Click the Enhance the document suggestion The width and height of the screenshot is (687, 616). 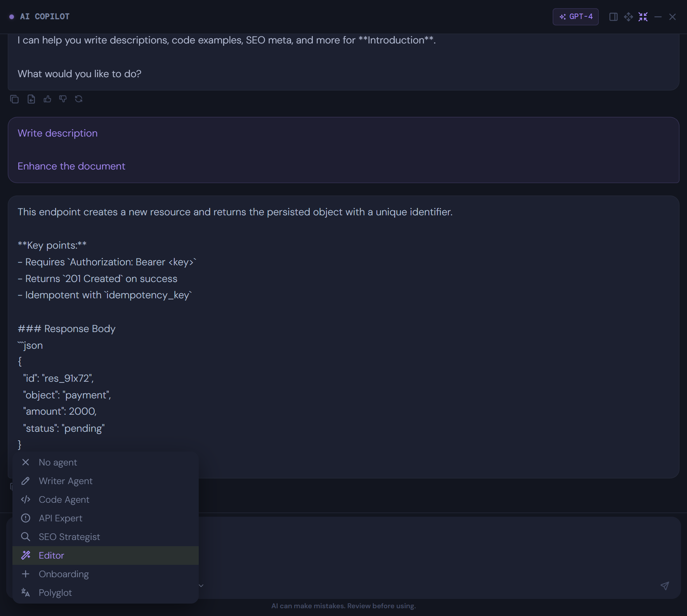[x=71, y=166]
